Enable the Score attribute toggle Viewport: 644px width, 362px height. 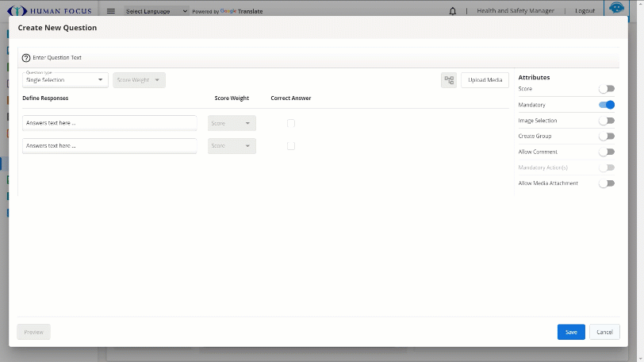[x=606, y=89]
